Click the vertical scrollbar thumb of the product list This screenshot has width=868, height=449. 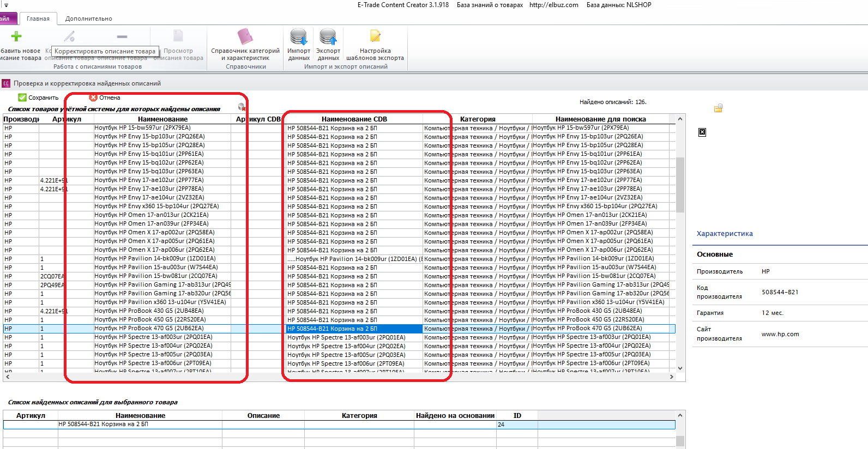click(680, 185)
